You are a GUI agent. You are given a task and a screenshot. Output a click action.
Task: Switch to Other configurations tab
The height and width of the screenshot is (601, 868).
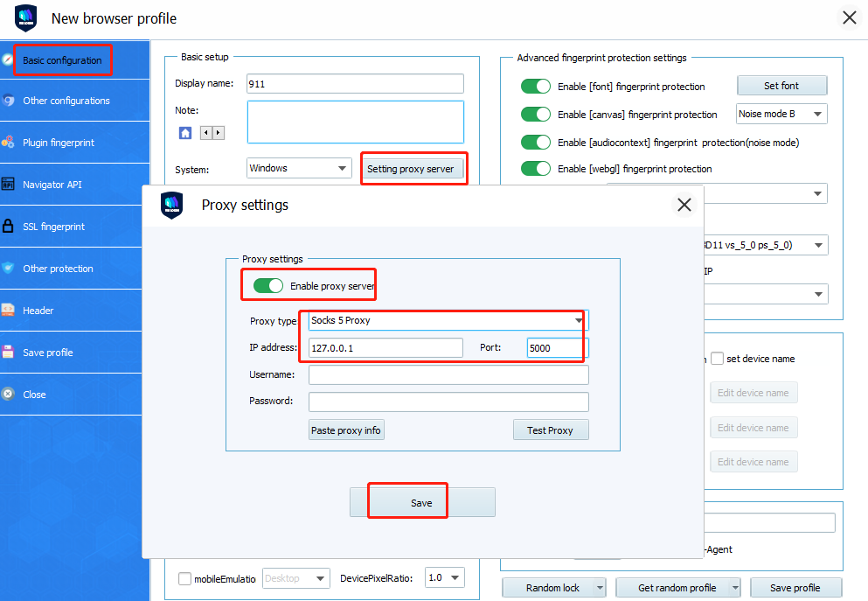coord(66,101)
